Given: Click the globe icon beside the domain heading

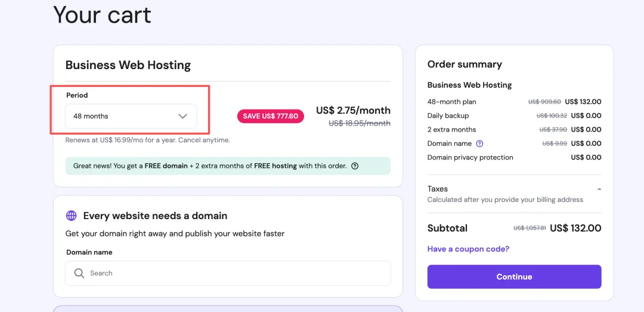Looking at the screenshot, I should [72, 216].
